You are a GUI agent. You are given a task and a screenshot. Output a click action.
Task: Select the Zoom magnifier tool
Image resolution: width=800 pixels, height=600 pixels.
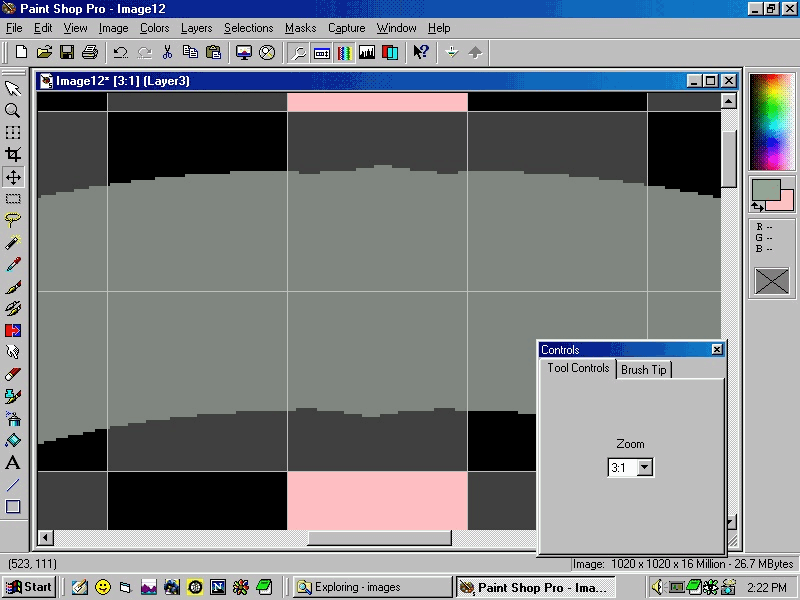[13, 111]
